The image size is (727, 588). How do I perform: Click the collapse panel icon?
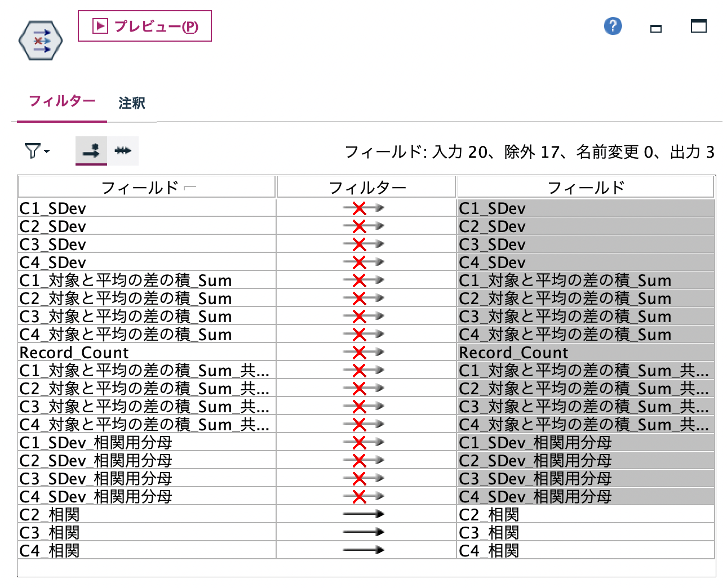pyautogui.click(x=655, y=27)
